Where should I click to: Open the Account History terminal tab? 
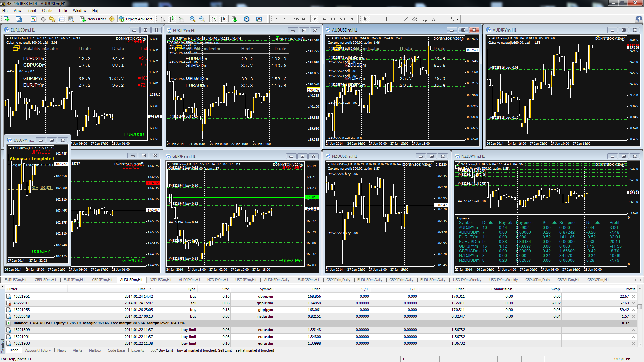[x=38, y=350]
